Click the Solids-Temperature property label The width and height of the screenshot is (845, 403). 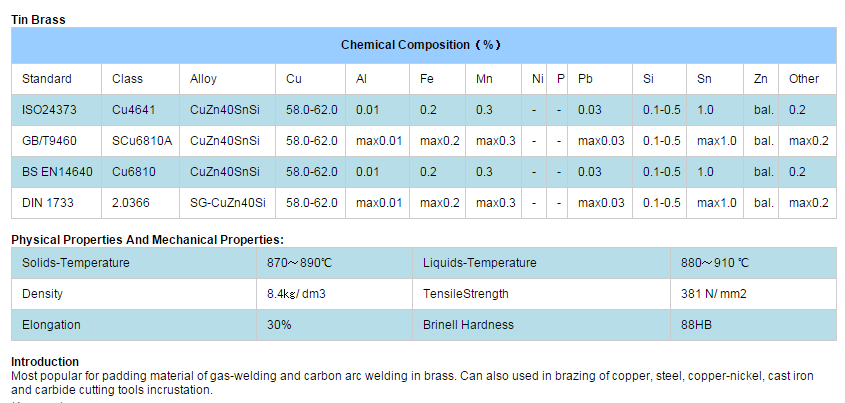click(x=76, y=263)
